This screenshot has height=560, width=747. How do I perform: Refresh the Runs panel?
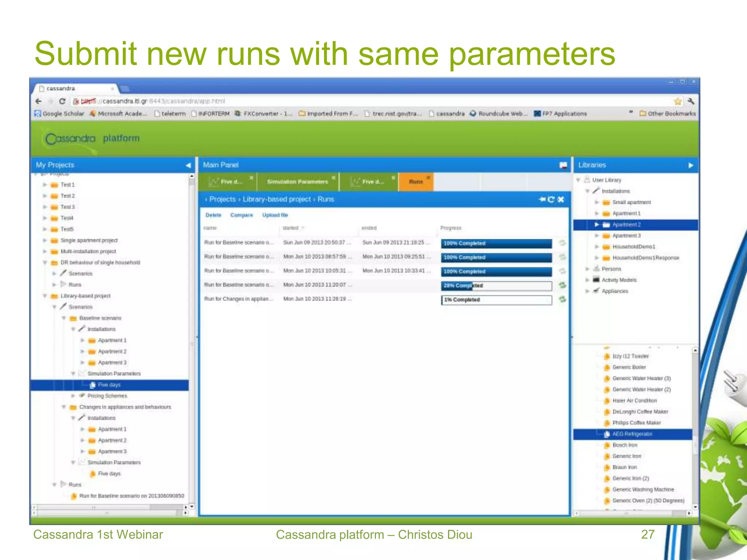[x=551, y=199]
